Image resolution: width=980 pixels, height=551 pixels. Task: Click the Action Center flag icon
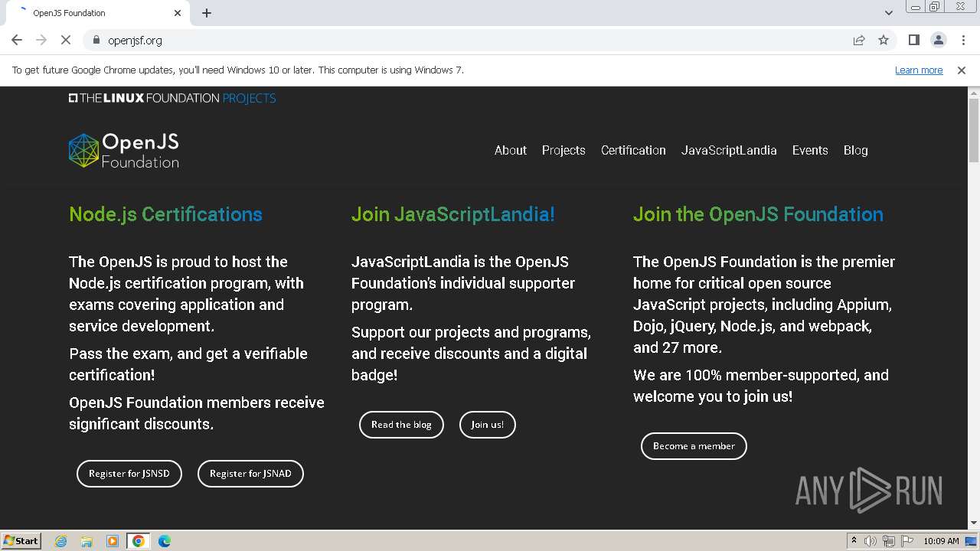click(x=907, y=541)
